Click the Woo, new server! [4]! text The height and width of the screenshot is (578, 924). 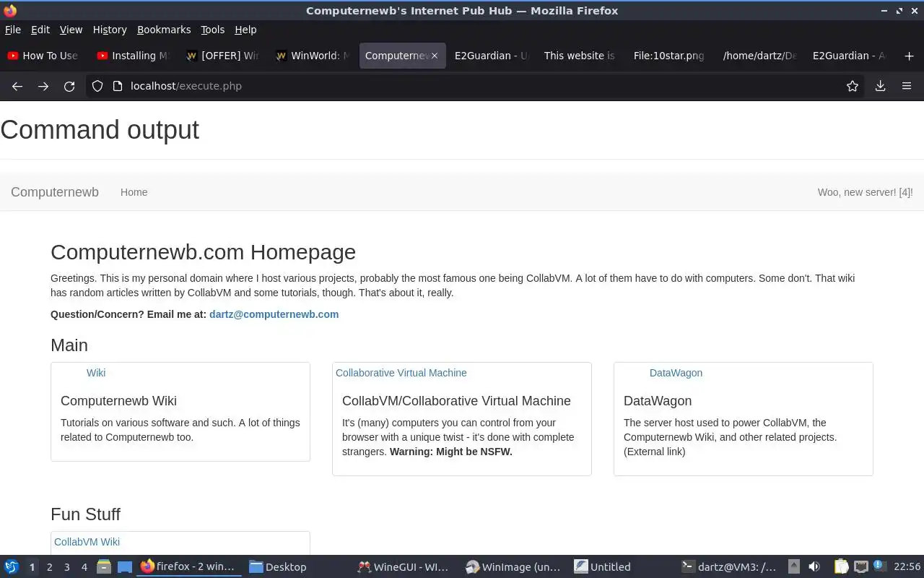[865, 192]
